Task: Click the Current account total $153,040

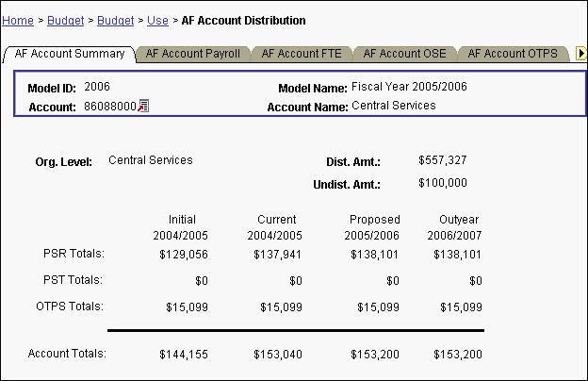Action: [x=277, y=355]
